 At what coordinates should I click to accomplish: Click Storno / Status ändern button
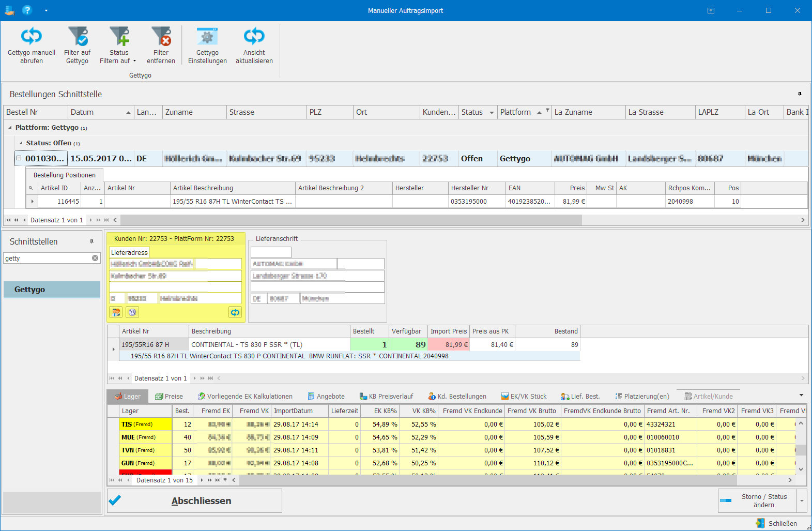(758, 500)
